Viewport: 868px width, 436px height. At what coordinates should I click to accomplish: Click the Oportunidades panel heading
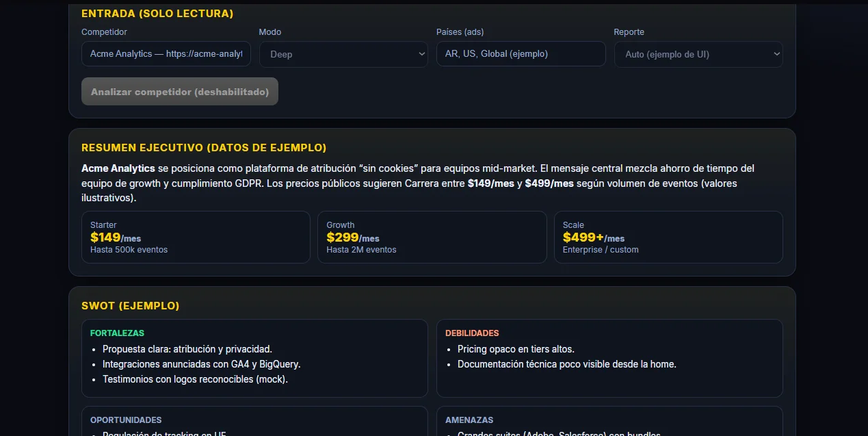pos(126,420)
